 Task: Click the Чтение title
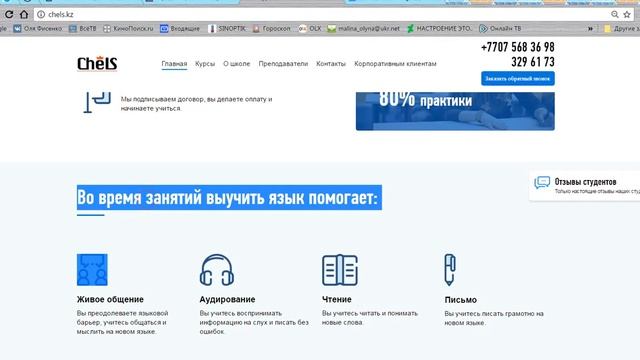pos(337,299)
